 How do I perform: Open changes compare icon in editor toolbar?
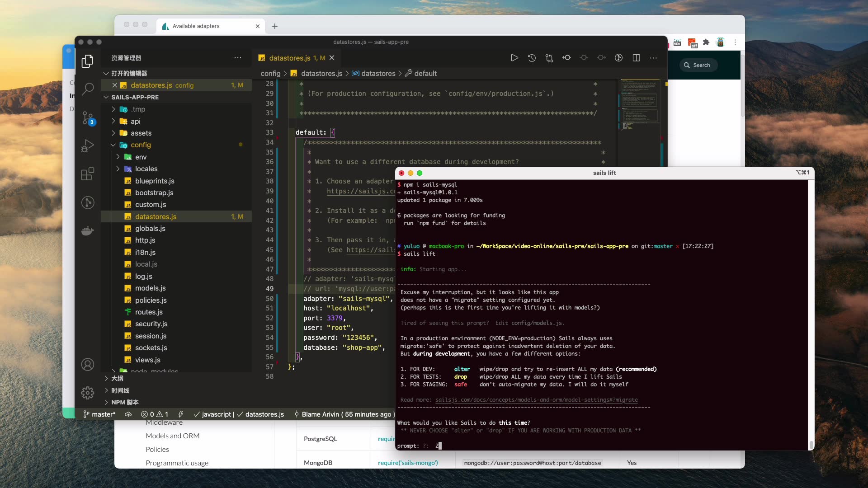[549, 58]
